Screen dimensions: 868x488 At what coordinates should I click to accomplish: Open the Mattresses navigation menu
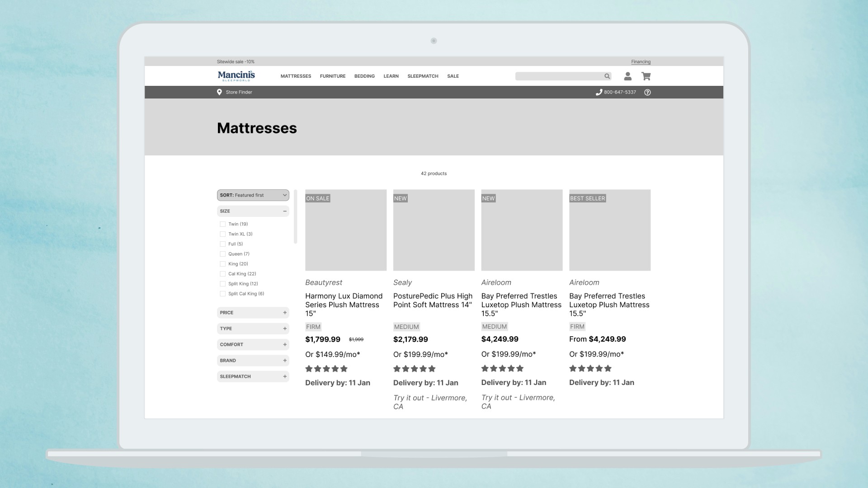(x=296, y=76)
